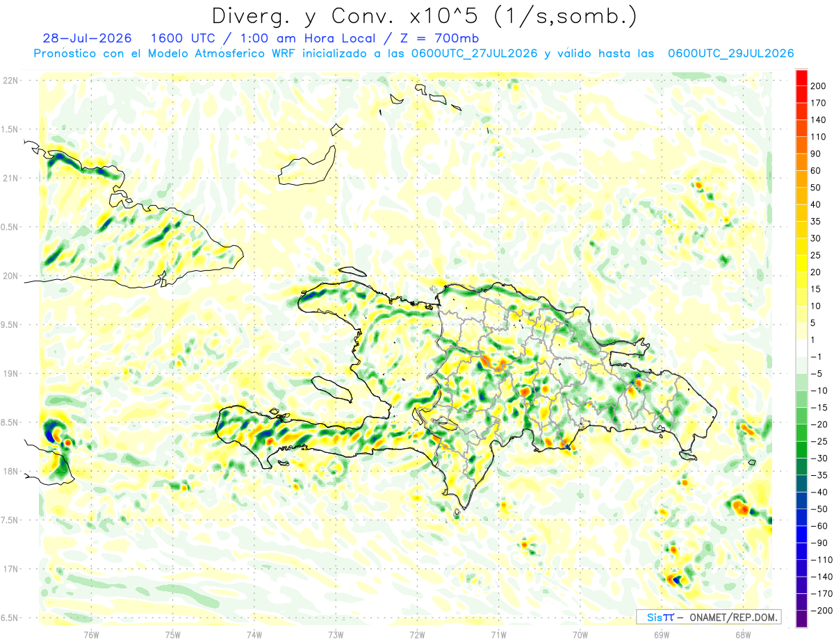Click the title "Diverg. y Conv. x10^5 (1/s,somb.)"

pyautogui.click(x=423, y=16)
